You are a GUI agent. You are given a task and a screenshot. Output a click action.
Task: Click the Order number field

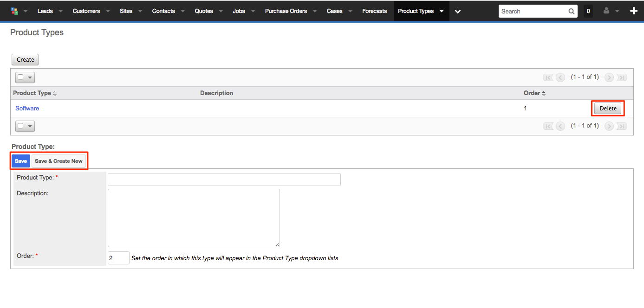pos(118,258)
